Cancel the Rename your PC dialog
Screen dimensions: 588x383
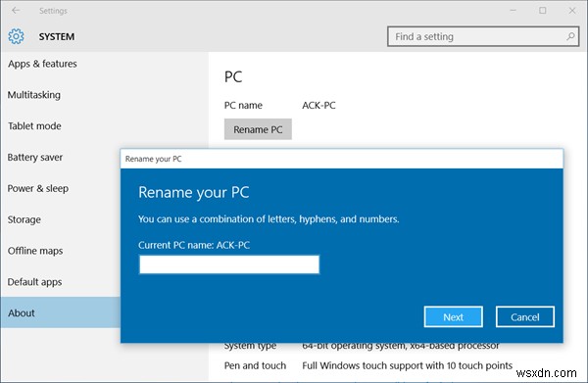525,317
